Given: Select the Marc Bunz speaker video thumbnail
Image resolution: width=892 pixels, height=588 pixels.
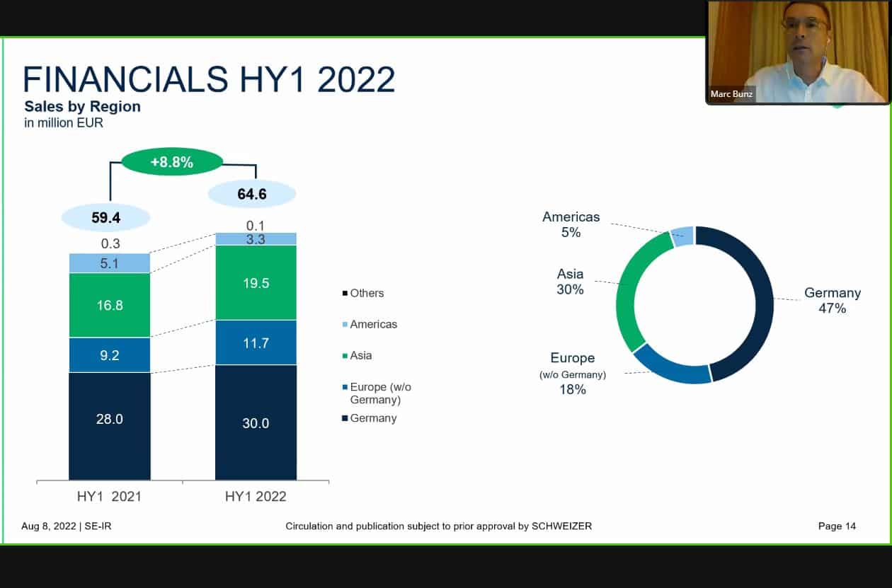Looking at the screenshot, I should tap(797, 52).
